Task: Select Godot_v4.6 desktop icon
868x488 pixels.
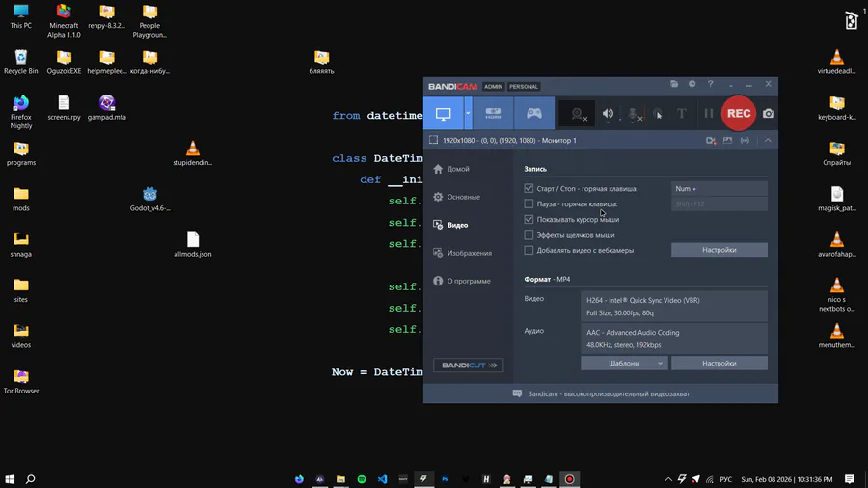Action: 150,200
